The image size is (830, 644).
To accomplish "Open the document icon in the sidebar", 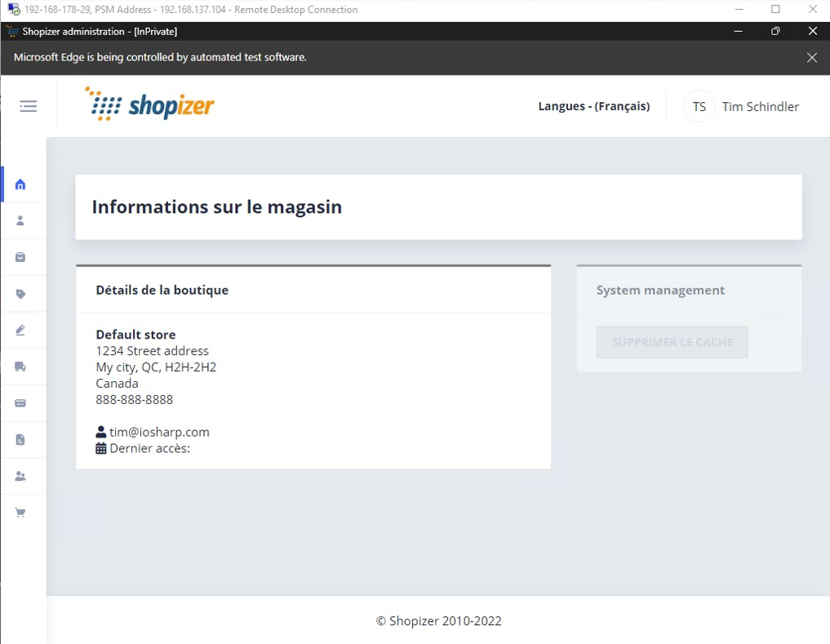I will click(x=22, y=439).
